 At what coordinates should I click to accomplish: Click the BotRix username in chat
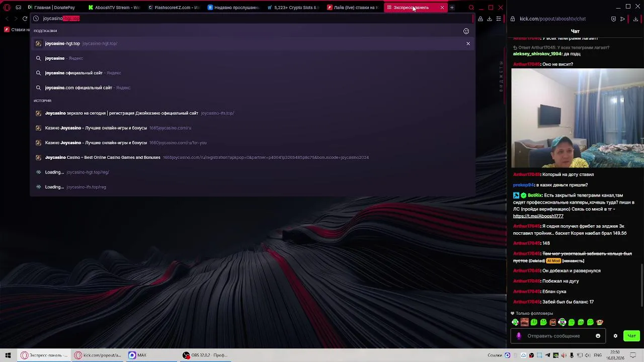[x=535, y=196]
